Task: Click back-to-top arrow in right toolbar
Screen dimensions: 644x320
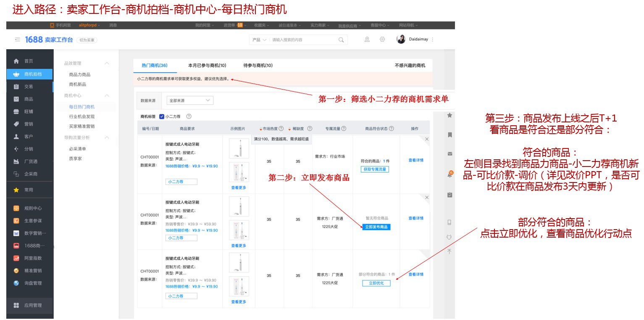Action: [449, 251]
